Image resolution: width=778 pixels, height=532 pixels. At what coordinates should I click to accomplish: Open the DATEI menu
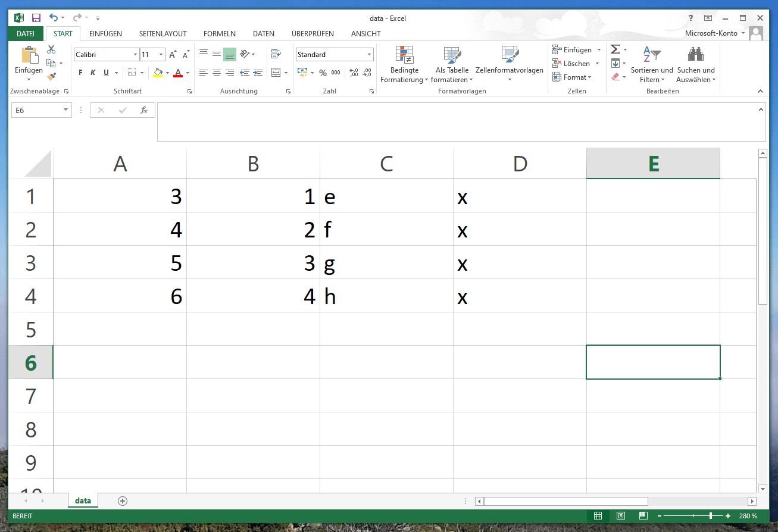(x=25, y=33)
